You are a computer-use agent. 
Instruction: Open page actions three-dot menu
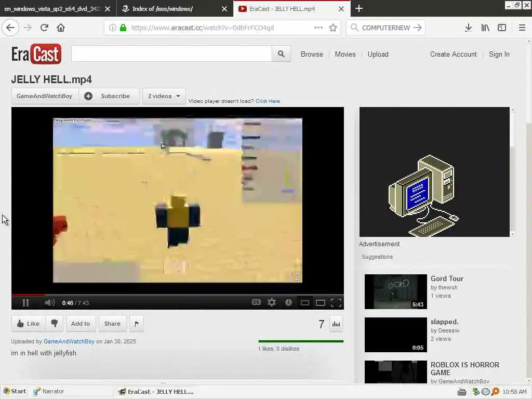pos(318,28)
